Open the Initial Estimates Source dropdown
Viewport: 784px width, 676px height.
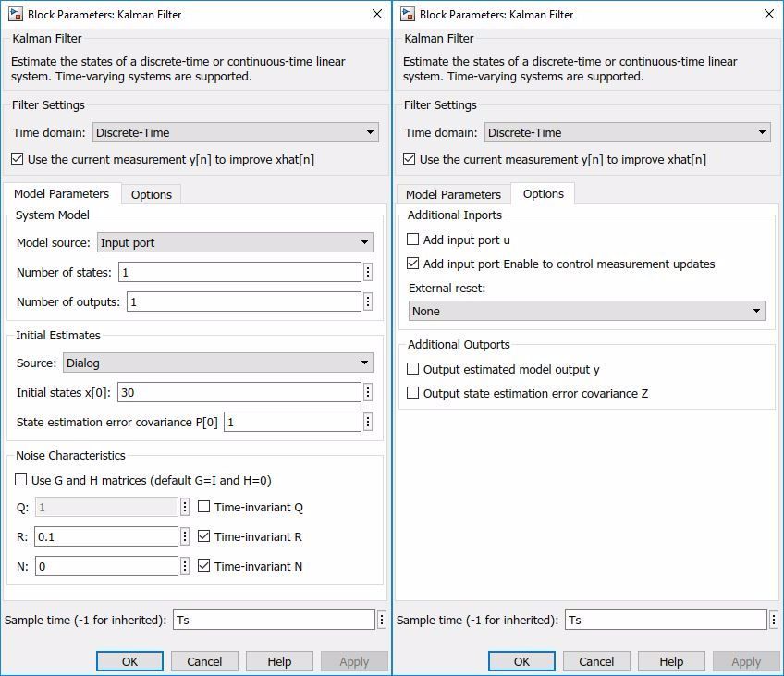click(x=217, y=363)
